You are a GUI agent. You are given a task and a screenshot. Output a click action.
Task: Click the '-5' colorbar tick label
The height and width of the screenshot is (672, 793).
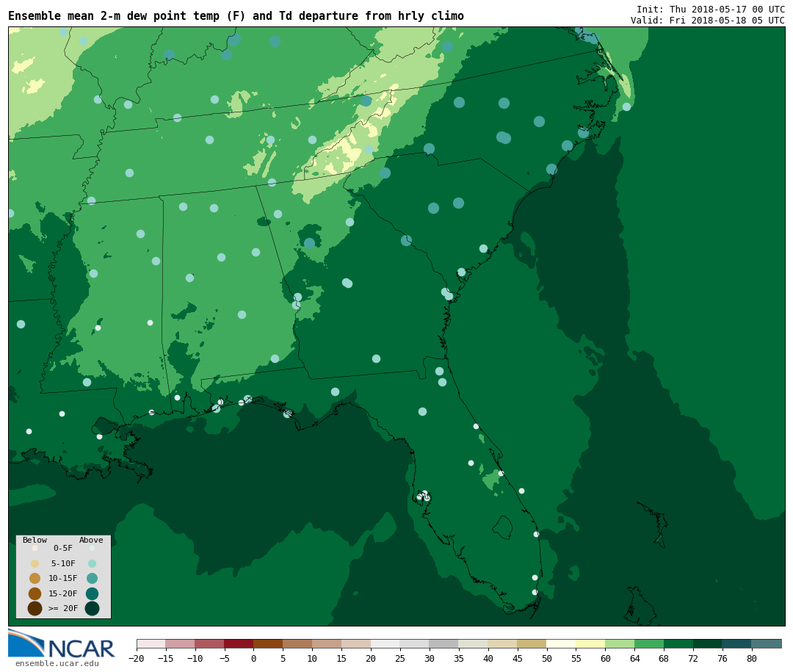[224, 658]
